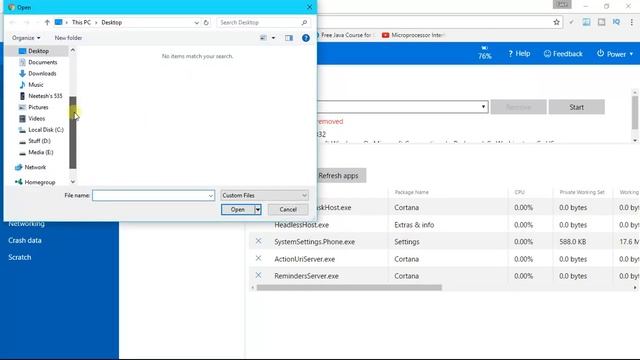640x360 pixels.
Task: Click the Refresh apps button
Action: (341, 176)
